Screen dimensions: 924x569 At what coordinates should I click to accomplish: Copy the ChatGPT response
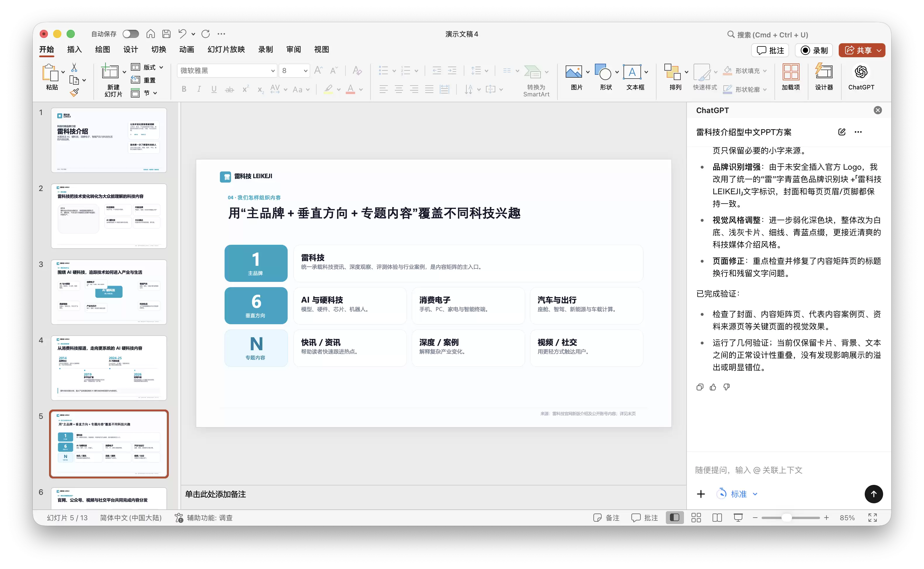pos(699,387)
